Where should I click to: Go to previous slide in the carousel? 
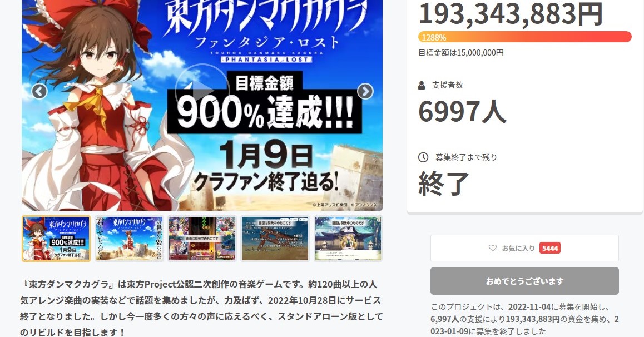[x=39, y=91]
